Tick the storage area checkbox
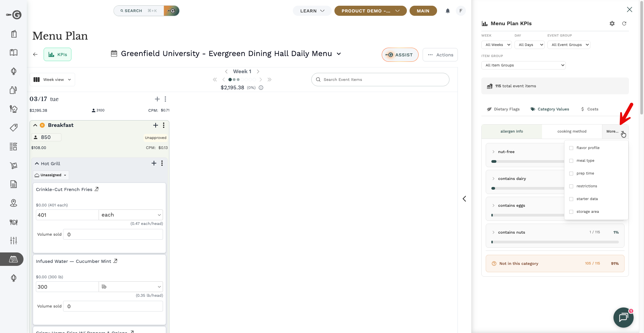 tap(571, 212)
